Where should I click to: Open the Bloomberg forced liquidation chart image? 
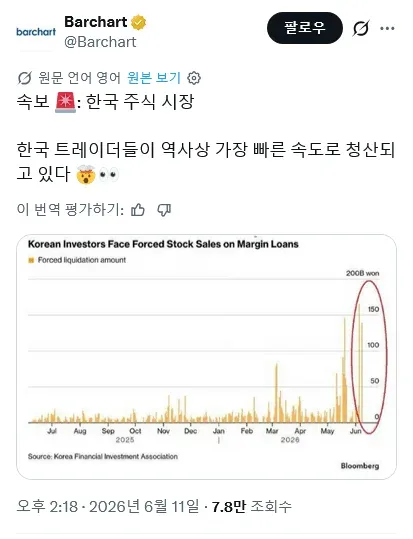206,357
